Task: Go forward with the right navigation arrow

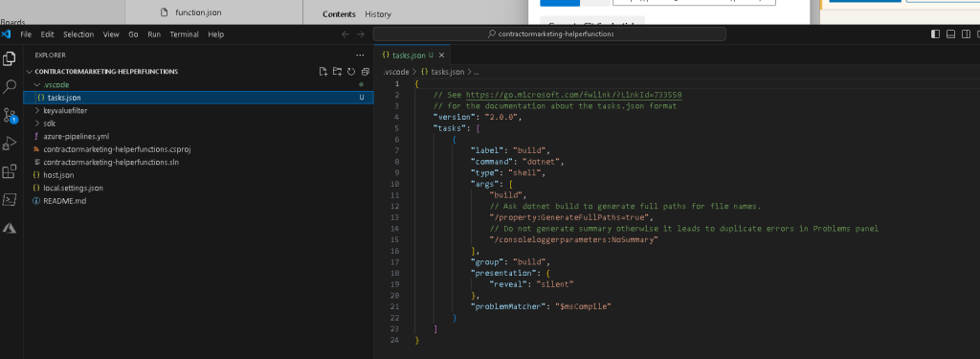Action: pos(361,34)
